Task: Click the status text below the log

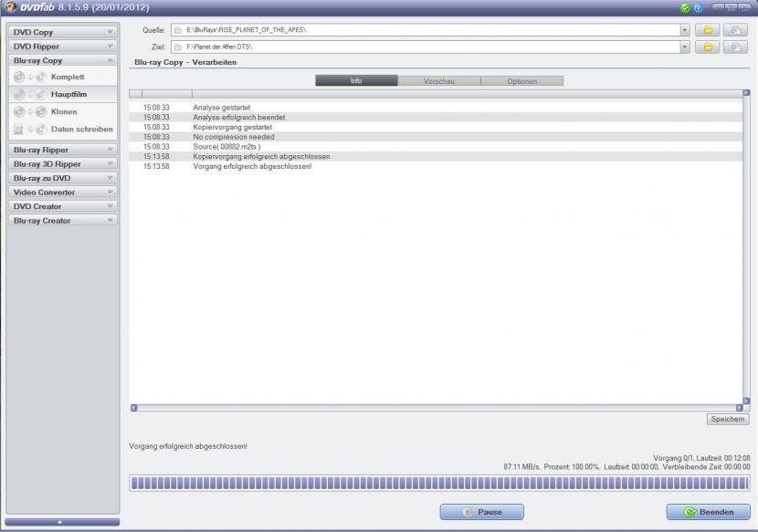Action: point(188,446)
